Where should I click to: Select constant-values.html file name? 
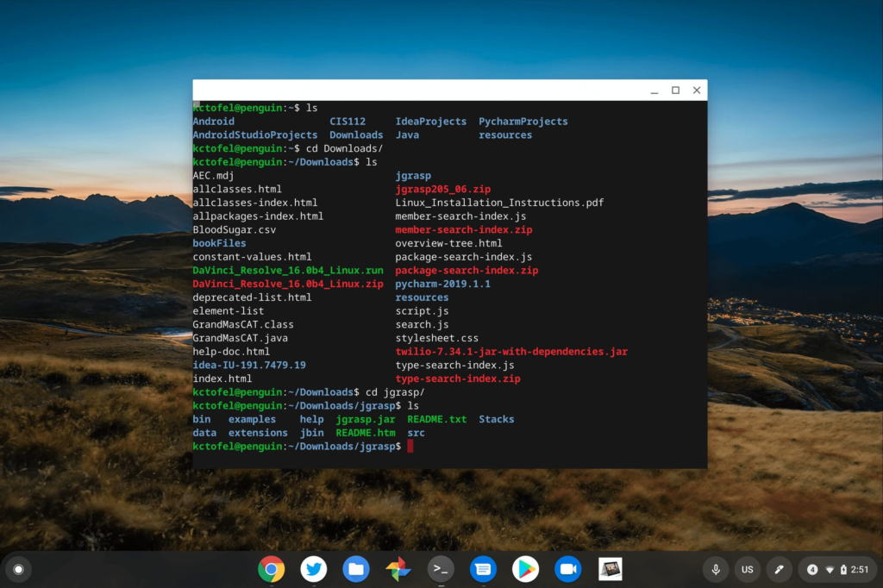click(x=252, y=257)
